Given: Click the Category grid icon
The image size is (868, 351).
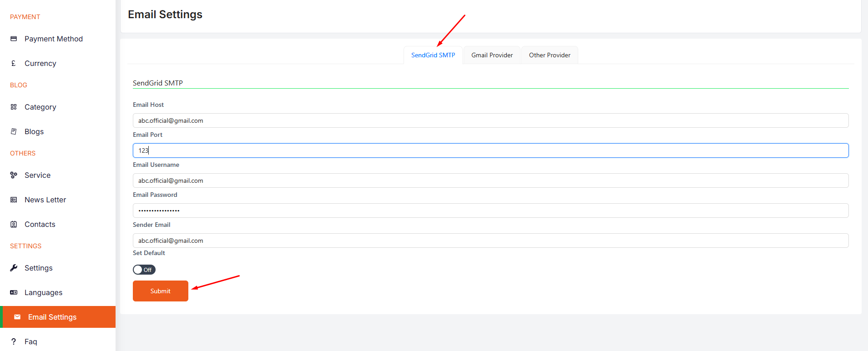Looking at the screenshot, I should tap(14, 107).
